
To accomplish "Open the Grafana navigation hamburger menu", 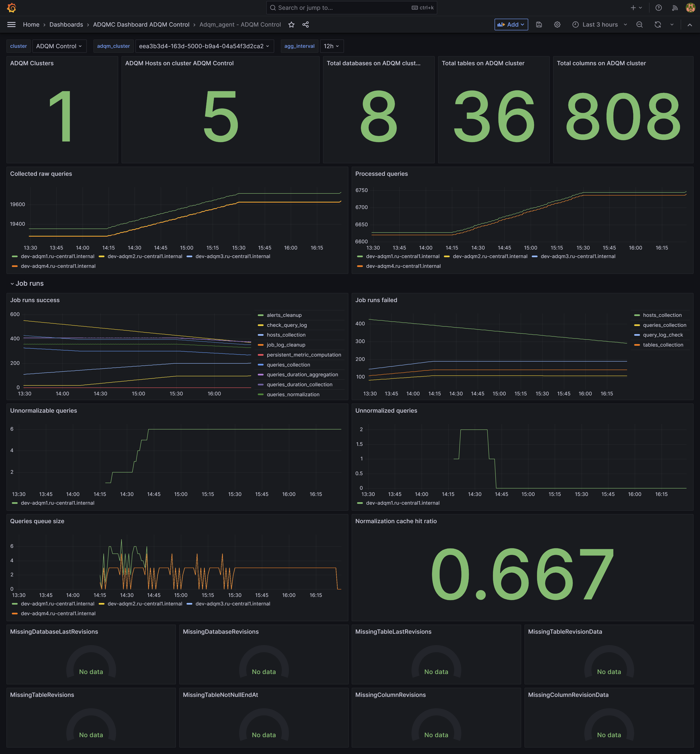I will [11, 24].
